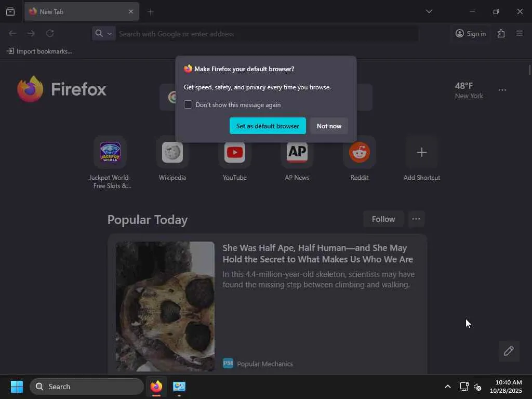Go back with the back arrow
532x399 pixels.
[x=12, y=33]
